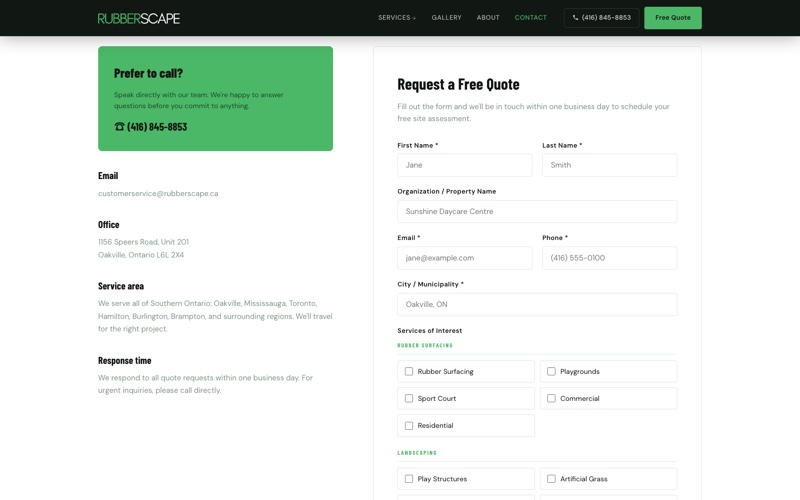
Task: Click the RubberScape logo
Action: pos(139,18)
